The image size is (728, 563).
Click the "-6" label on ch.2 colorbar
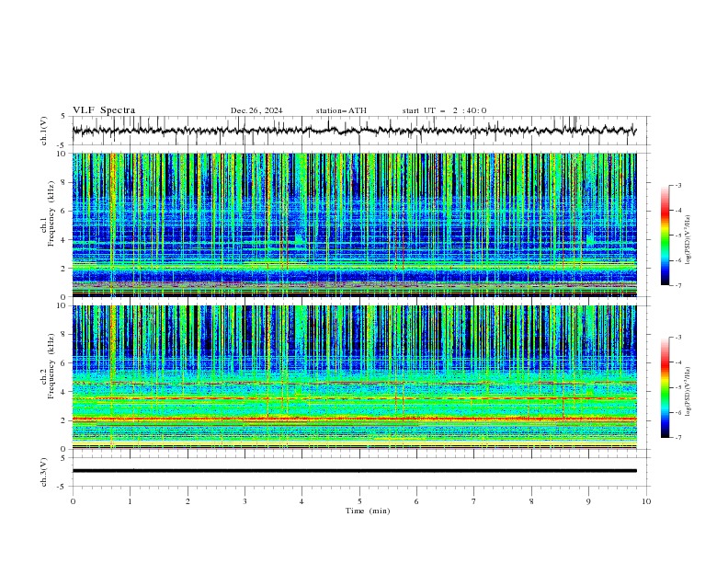coord(677,412)
